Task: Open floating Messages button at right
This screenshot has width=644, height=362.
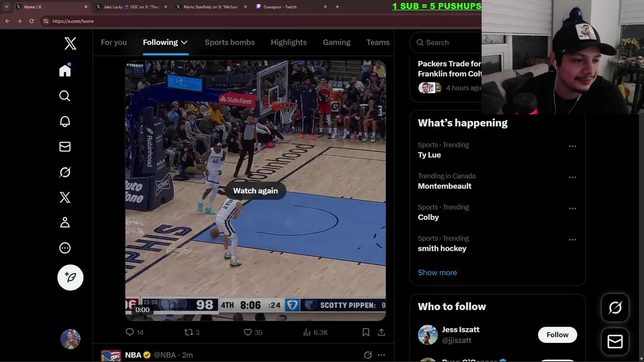Action: click(x=615, y=342)
